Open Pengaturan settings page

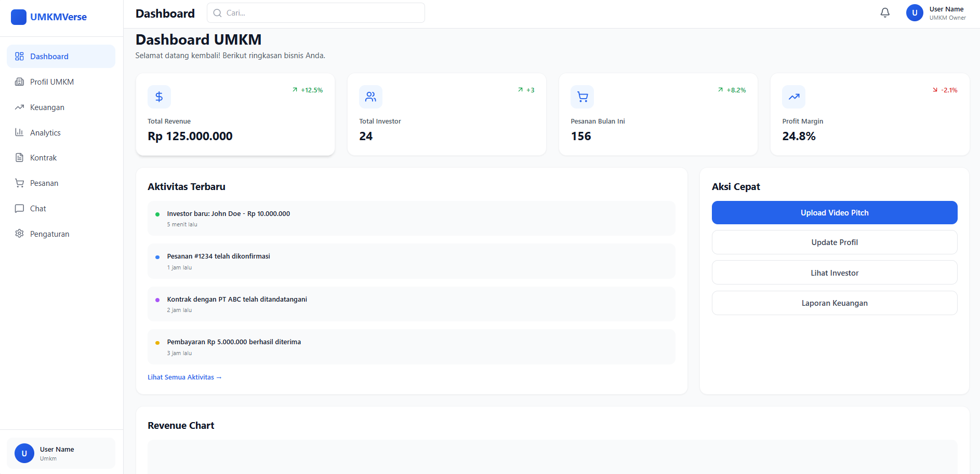tap(61, 234)
